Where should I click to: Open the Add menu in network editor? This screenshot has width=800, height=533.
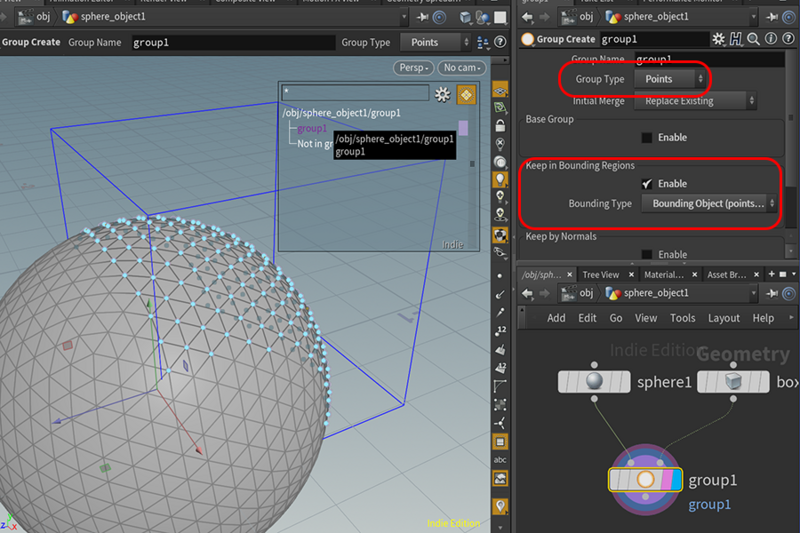tap(556, 318)
